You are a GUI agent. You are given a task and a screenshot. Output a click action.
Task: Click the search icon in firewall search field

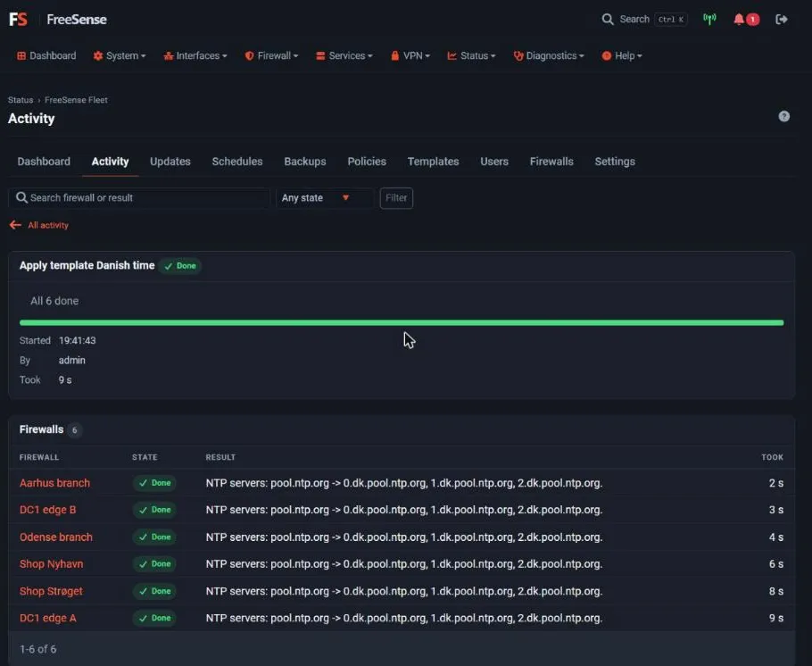tap(21, 197)
